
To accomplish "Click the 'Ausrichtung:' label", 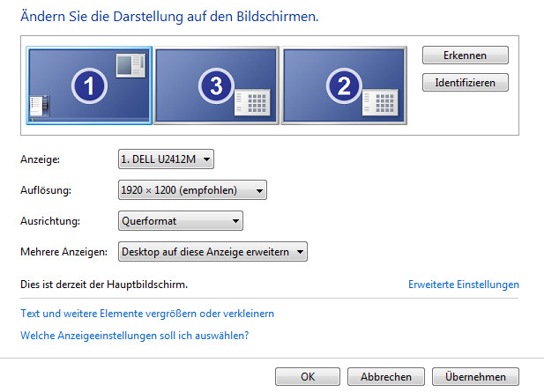I will tap(50, 221).
